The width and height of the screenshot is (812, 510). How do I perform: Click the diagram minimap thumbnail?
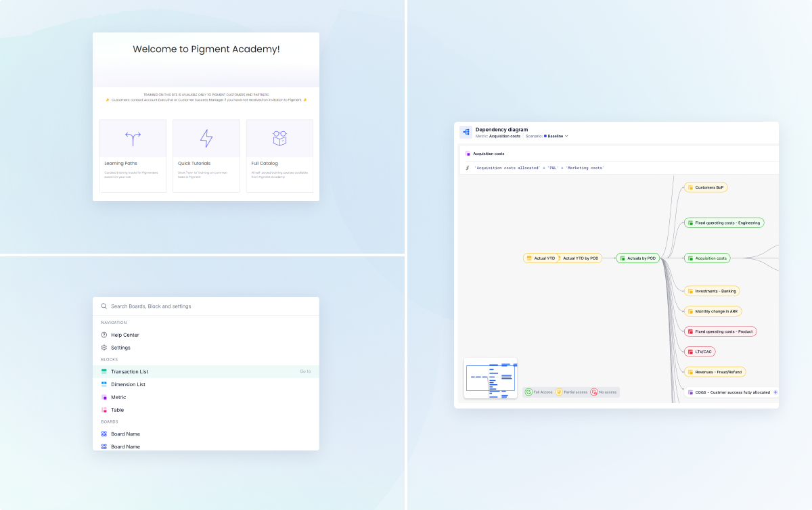pos(490,378)
